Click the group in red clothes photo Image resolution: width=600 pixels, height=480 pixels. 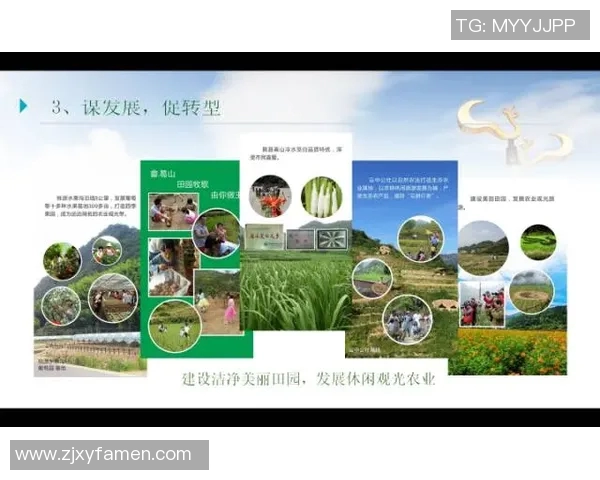tap(482, 305)
